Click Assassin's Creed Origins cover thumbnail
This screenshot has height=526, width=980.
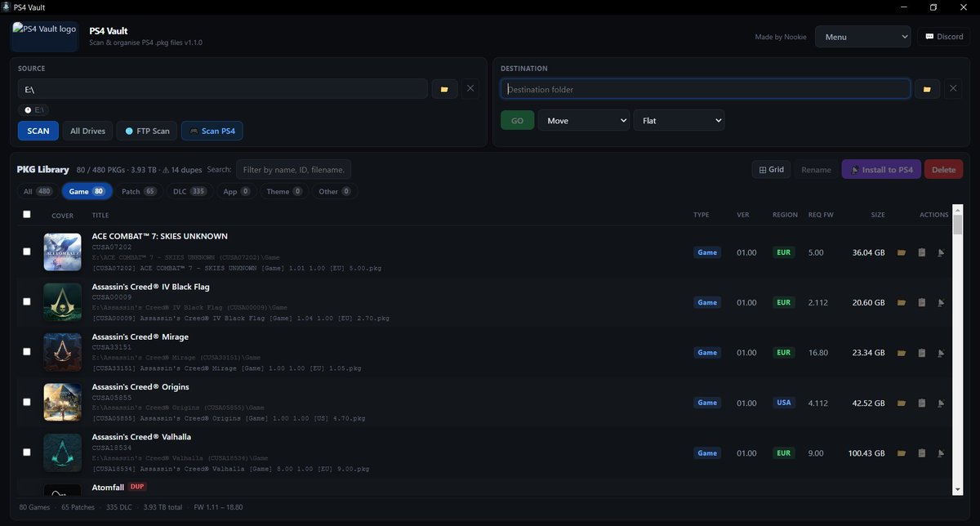tap(62, 403)
